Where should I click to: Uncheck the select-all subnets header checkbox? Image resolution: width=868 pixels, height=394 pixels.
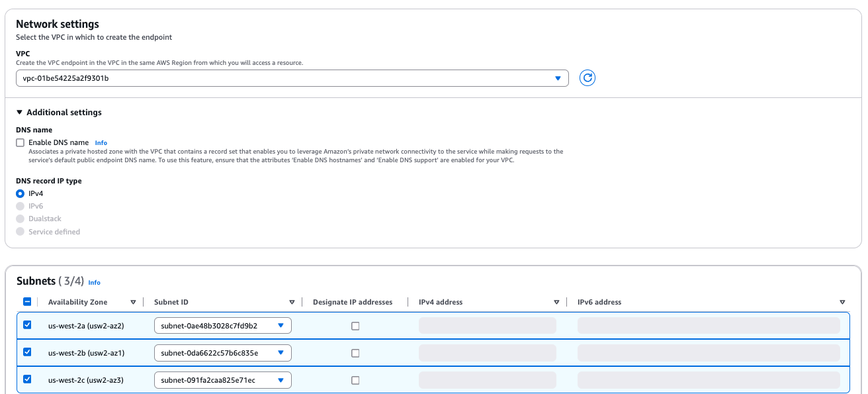(27, 302)
